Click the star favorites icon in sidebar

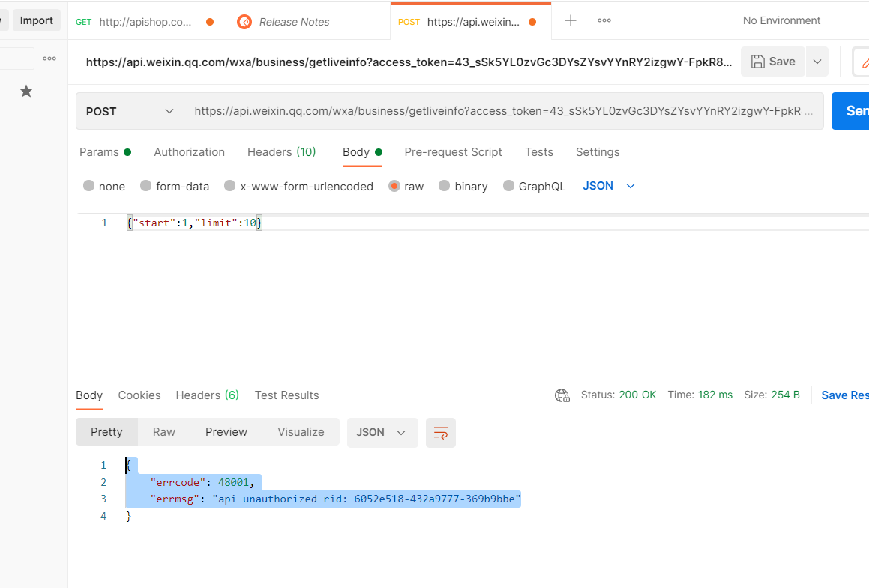point(26,91)
